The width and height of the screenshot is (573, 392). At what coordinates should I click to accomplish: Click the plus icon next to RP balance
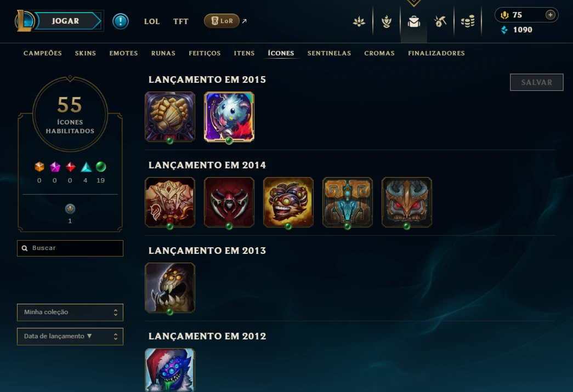(551, 15)
